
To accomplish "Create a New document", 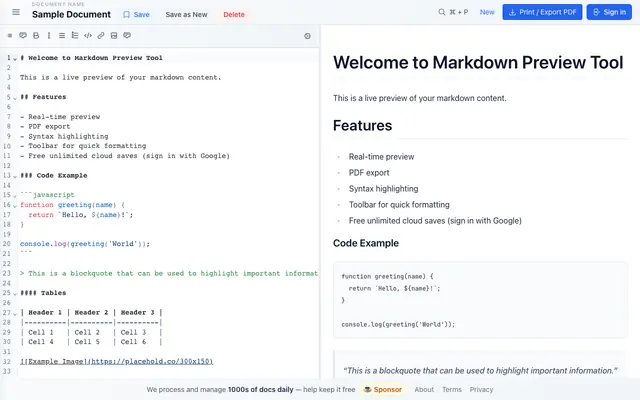I will coord(487,12).
